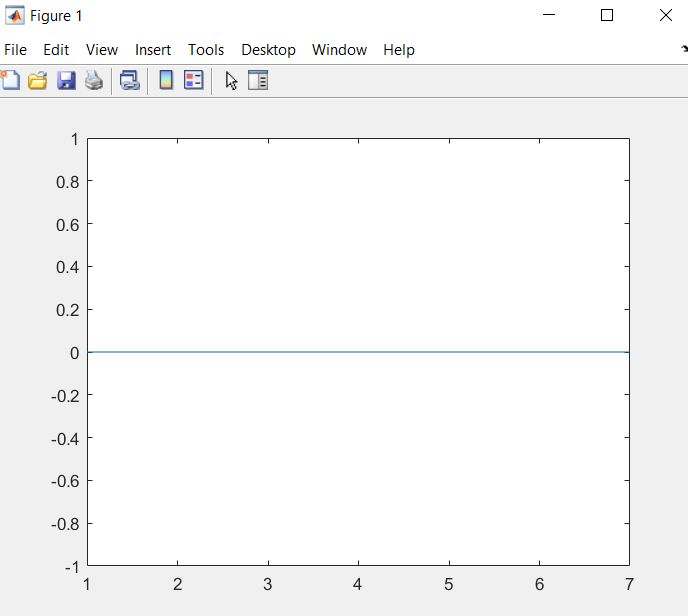Open the Edit menu
This screenshot has height=616, width=688.
point(56,50)
